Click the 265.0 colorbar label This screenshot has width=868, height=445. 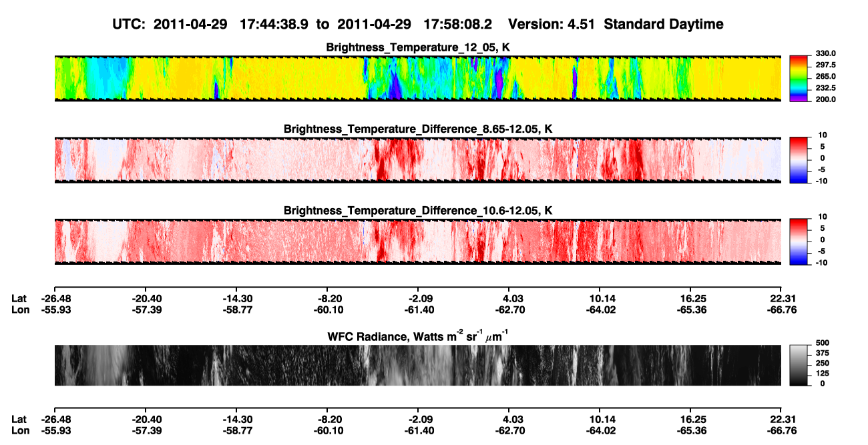(x=826, y=77)
